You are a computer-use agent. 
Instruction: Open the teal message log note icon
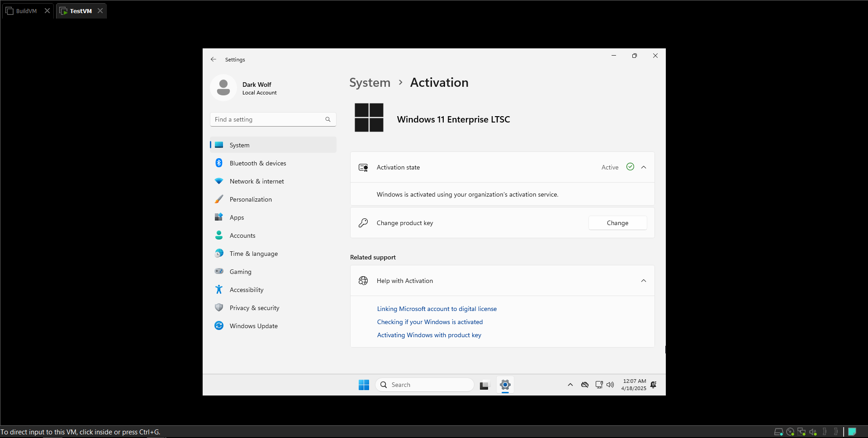pyautogui.click(x=852, y=432)
